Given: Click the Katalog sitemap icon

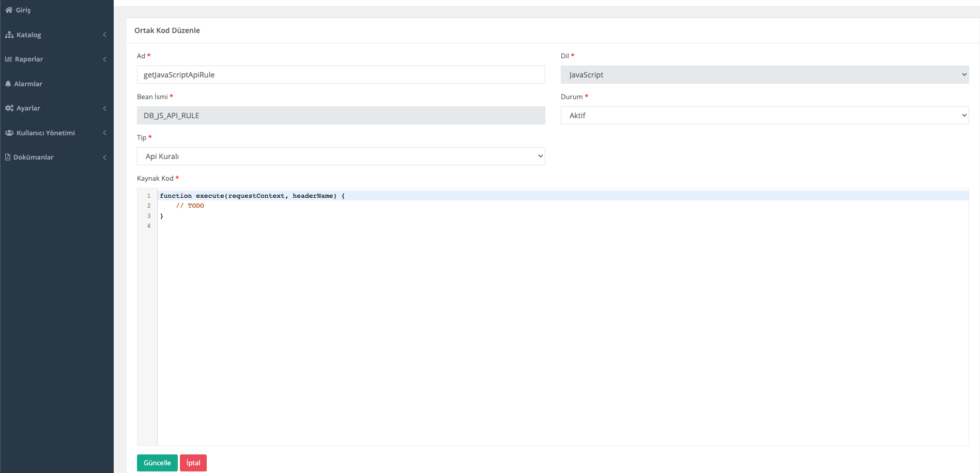Looking at the screenshot, I should tap(9, 35).
